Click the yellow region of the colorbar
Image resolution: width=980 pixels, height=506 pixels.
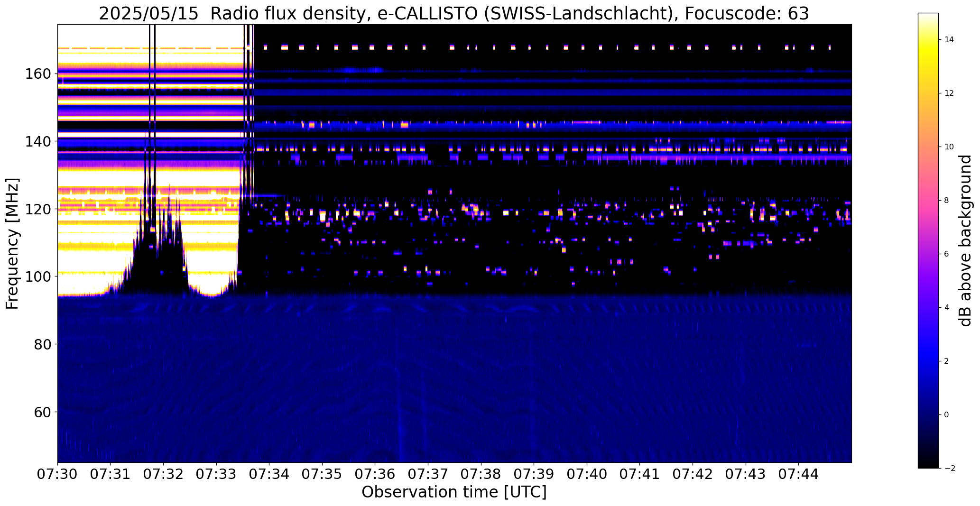pos(928,52)
